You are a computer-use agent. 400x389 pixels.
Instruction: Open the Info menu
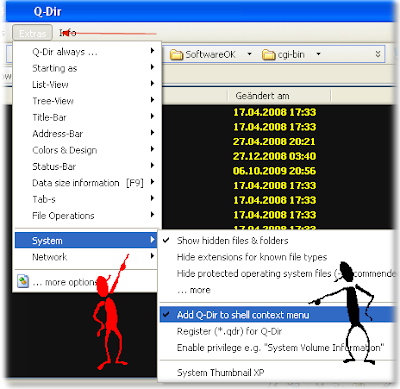[68, 33]
